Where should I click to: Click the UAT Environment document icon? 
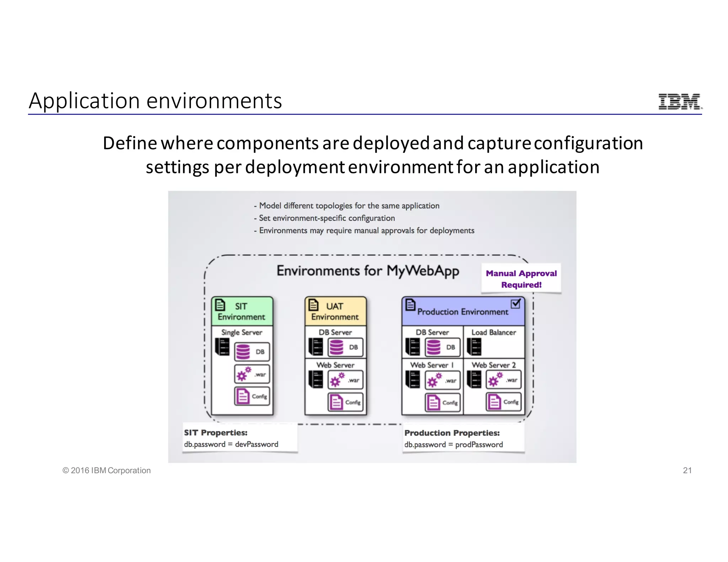tap(314, 305)
